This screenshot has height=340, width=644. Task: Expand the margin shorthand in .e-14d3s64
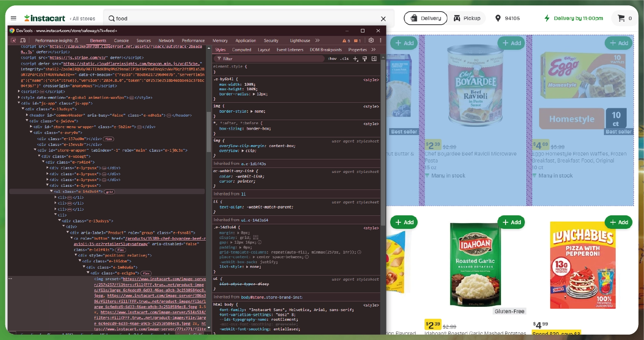click(238, 233)
